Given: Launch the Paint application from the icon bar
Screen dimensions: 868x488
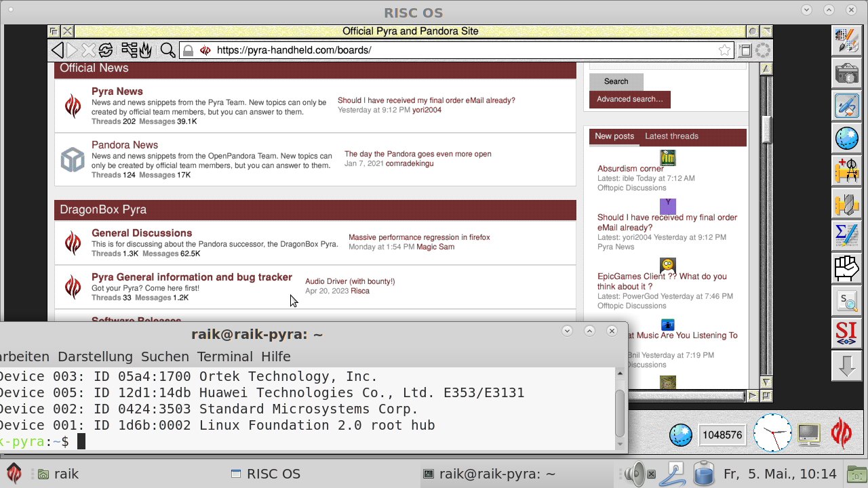Looking at the screenshot, I should pyautogui.click(x=846, y=41).
